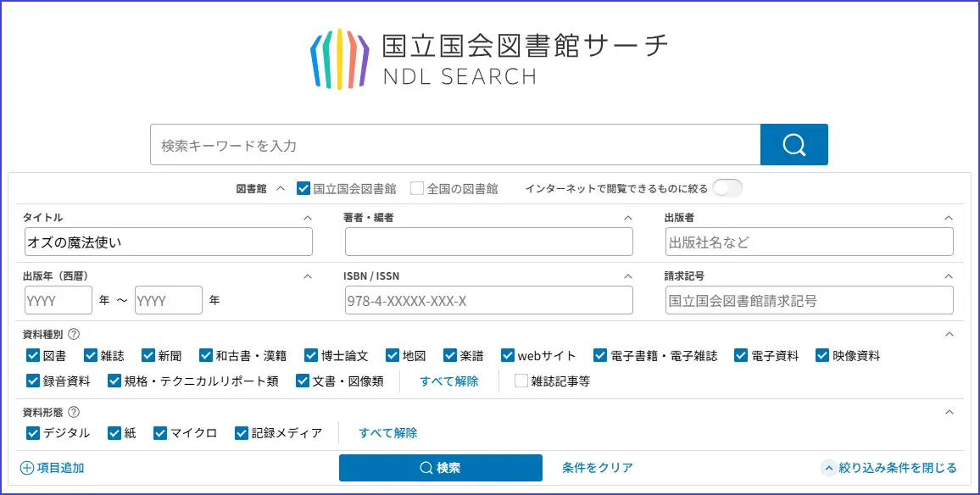Collapse the 出版者 field chevron

pyautogui.click(x=949, y=218)
